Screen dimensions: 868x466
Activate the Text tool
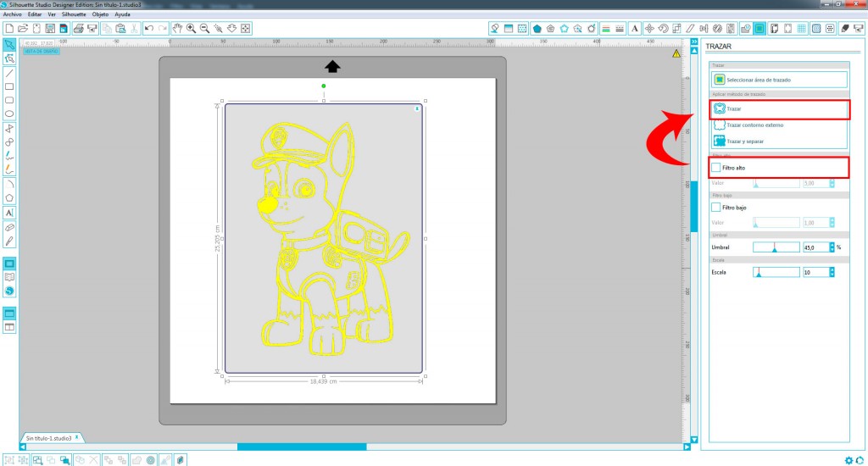[x=9, y=213]
